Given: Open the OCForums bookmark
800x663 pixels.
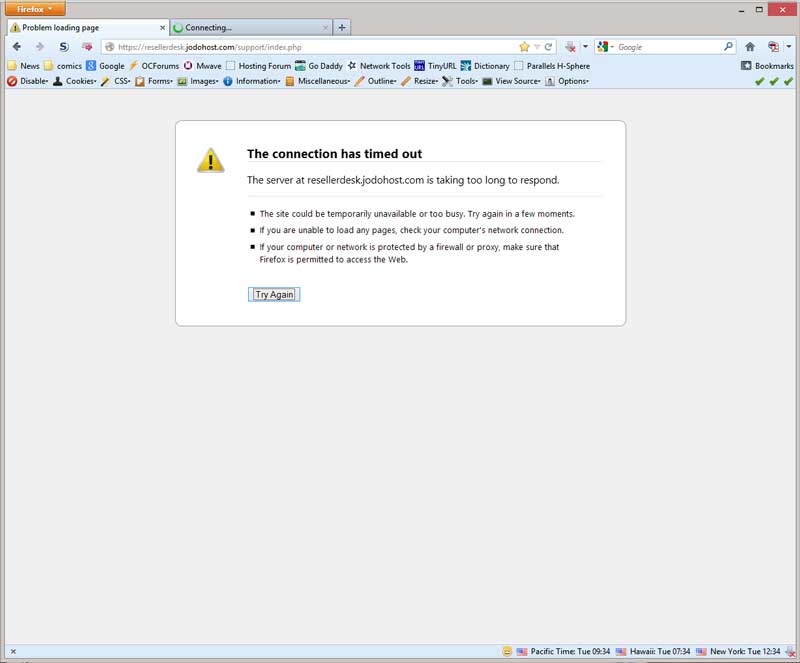Looking at the screenshot, I should (x=154, y=66).
